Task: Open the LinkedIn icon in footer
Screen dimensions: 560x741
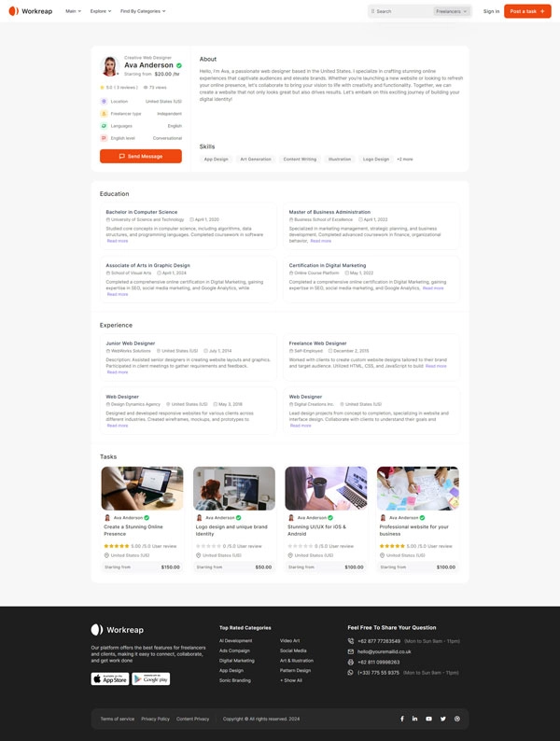Action: (x=415, y=719)
